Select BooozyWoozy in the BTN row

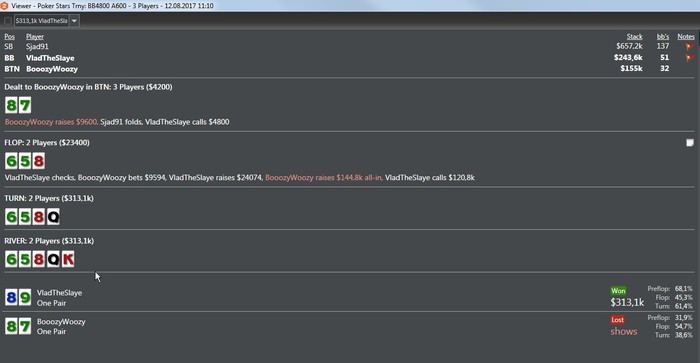coord(52,69)
